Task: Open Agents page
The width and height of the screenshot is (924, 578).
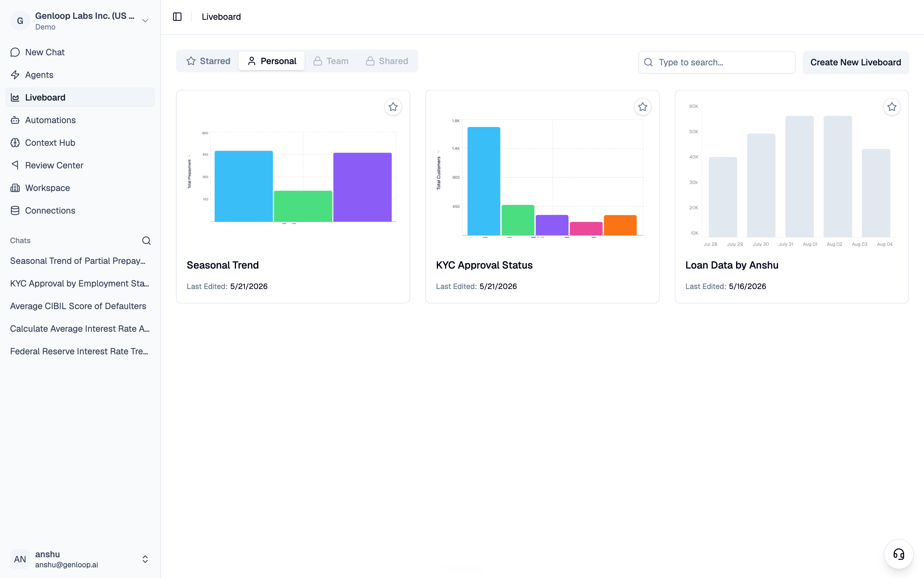Action: click(80, 75)
